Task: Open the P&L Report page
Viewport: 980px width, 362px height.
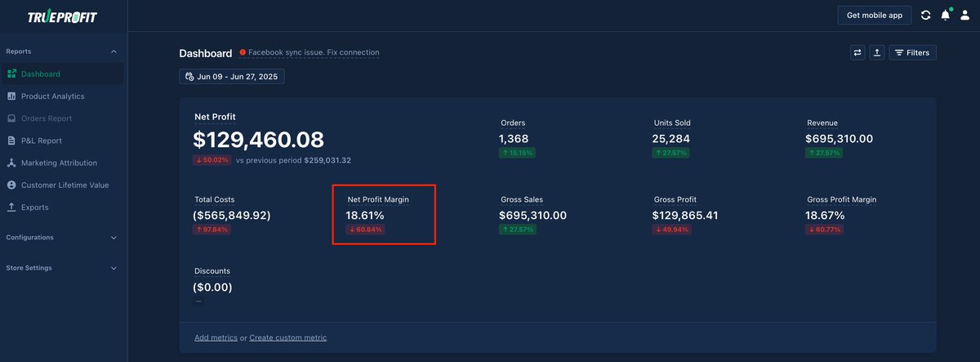Action: (64, 141)
